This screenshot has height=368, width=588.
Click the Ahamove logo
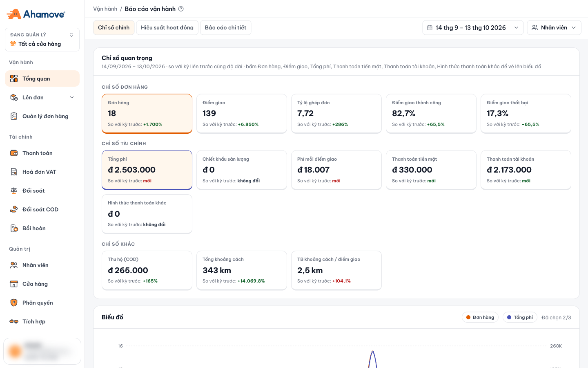click(x=36, y=14)
